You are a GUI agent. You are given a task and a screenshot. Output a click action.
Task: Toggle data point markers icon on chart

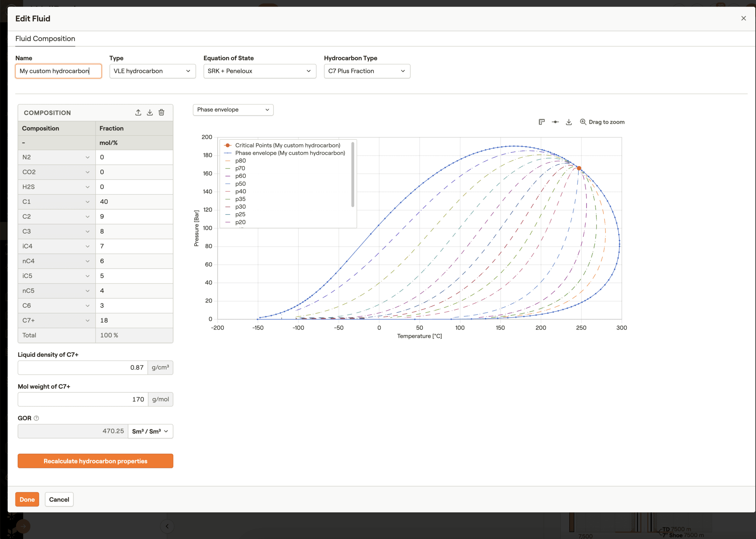click(x=555, y=122)
